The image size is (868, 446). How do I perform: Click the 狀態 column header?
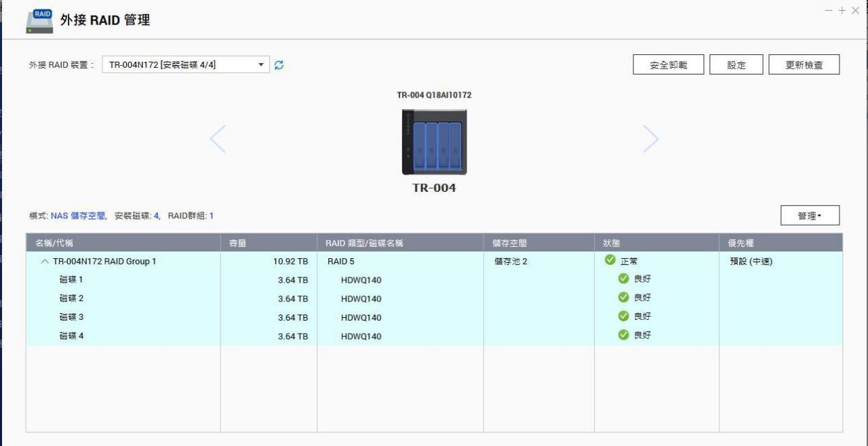(656, 243)
